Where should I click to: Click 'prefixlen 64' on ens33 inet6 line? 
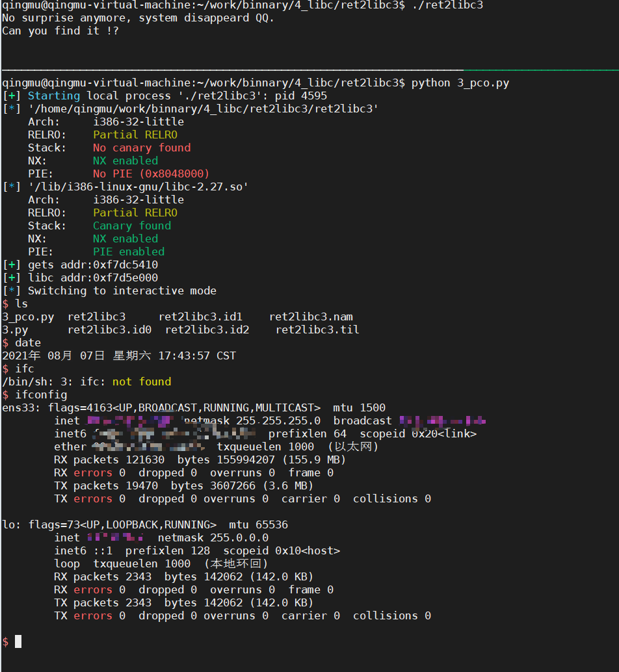[308, 433]
